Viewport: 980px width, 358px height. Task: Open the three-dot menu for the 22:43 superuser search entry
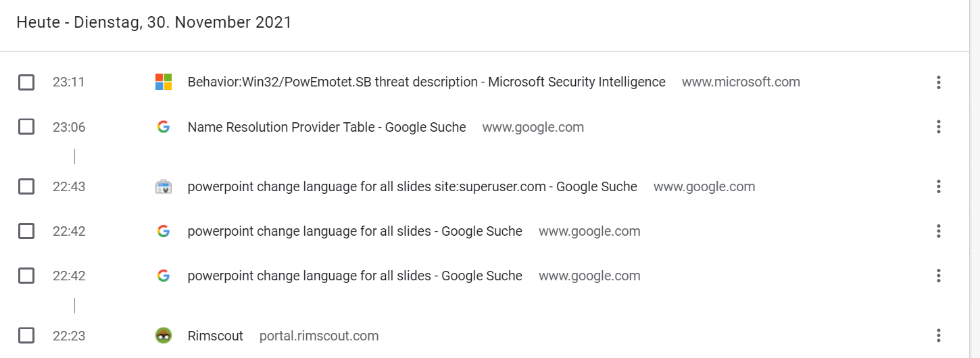(938, 186)
